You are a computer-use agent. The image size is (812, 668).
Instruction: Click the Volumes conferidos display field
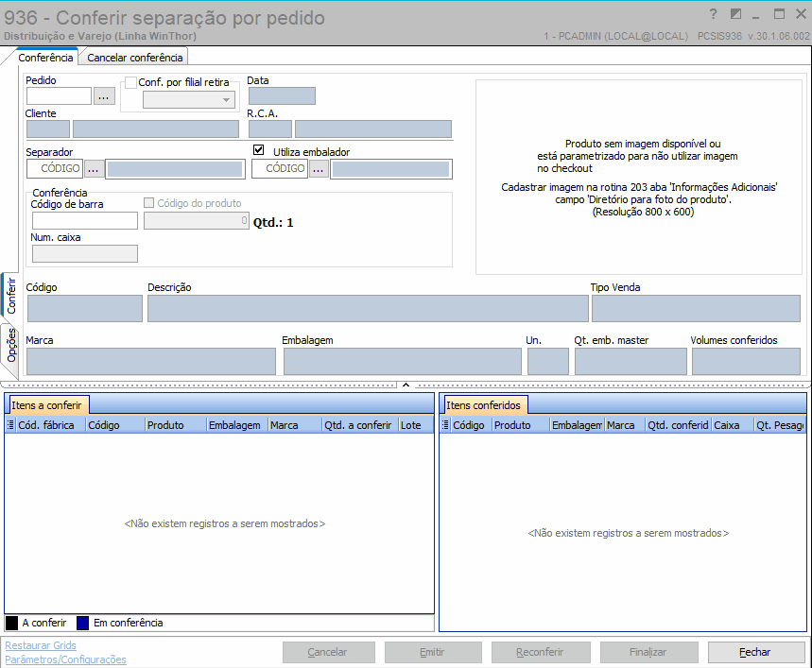click(x=746, y=361)
